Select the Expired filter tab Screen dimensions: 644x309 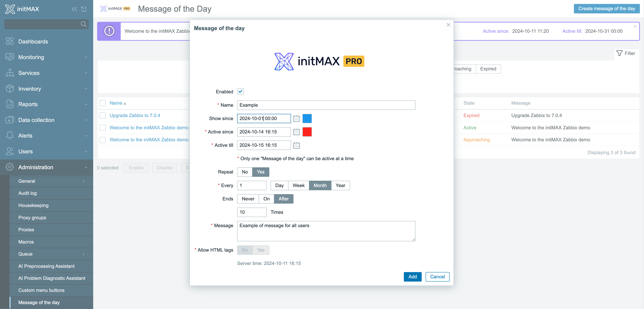click(488, 69)
